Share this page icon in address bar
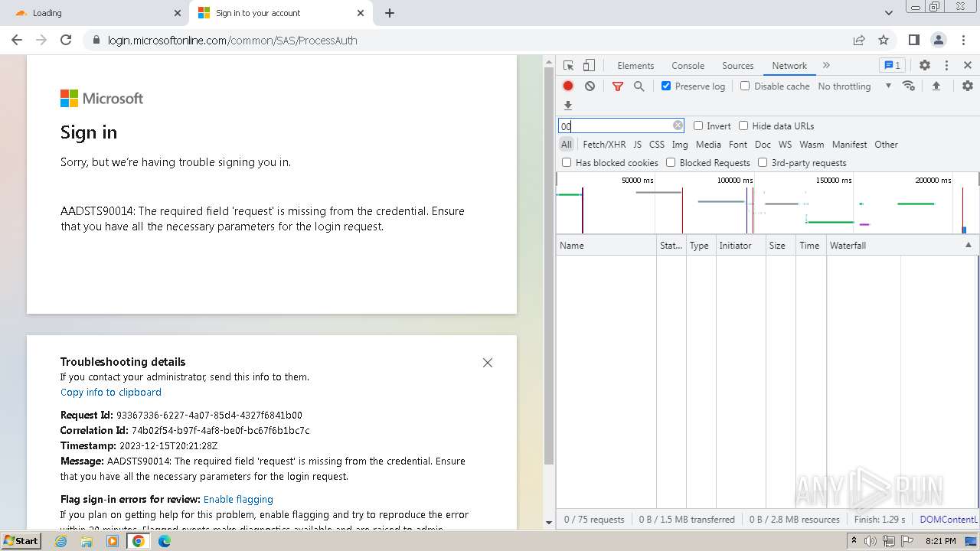The image size is (980, 551). 859,40
